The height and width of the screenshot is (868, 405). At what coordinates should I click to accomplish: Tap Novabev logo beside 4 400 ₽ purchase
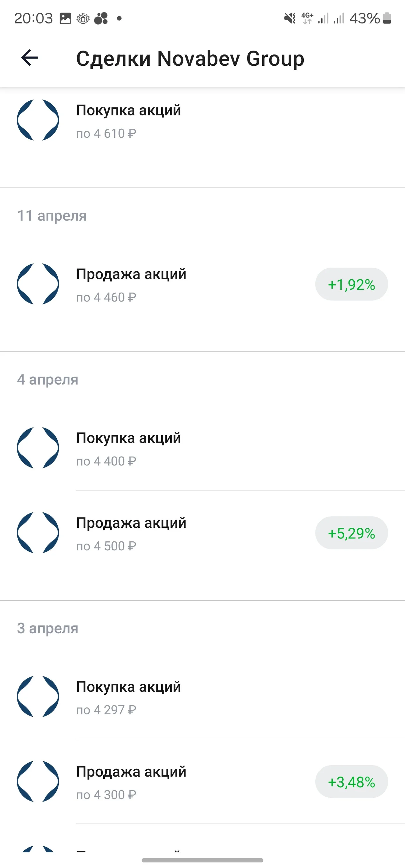38,448
